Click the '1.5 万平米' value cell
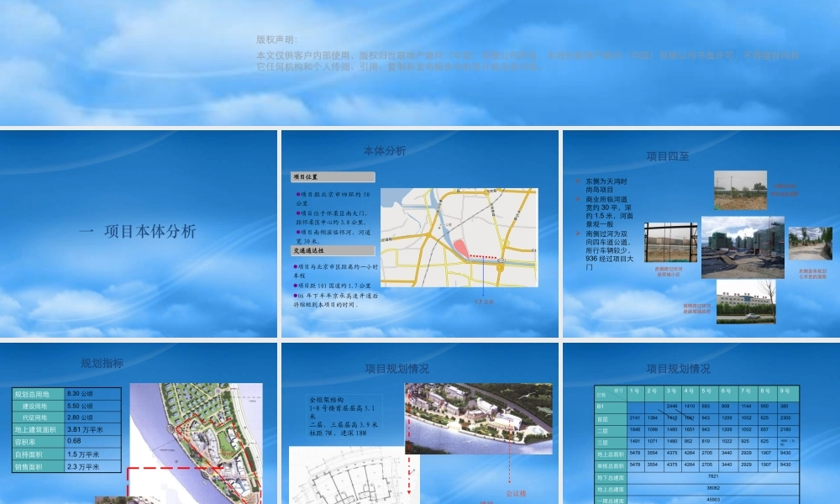The height and width of the screenshot is (504, 840). click(x=92, y=454)
